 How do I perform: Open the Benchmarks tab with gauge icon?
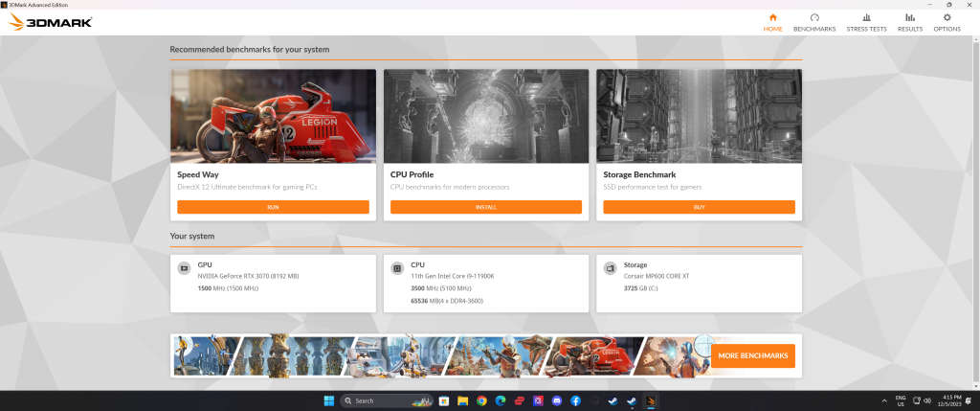point(814,22)
